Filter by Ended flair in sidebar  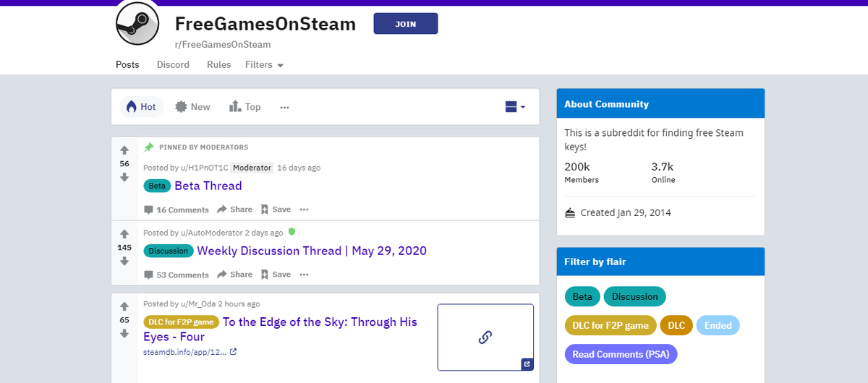click(x=718, y=325)
